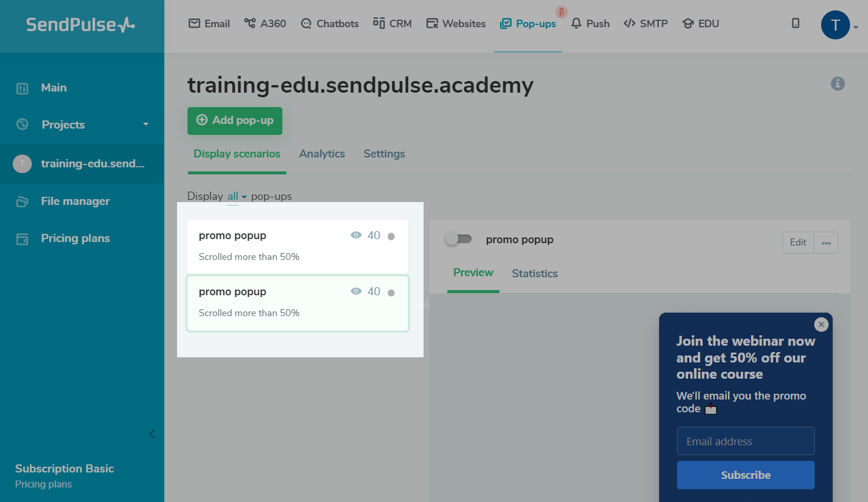Select the second highlighted promo popup card

(297, 303)
